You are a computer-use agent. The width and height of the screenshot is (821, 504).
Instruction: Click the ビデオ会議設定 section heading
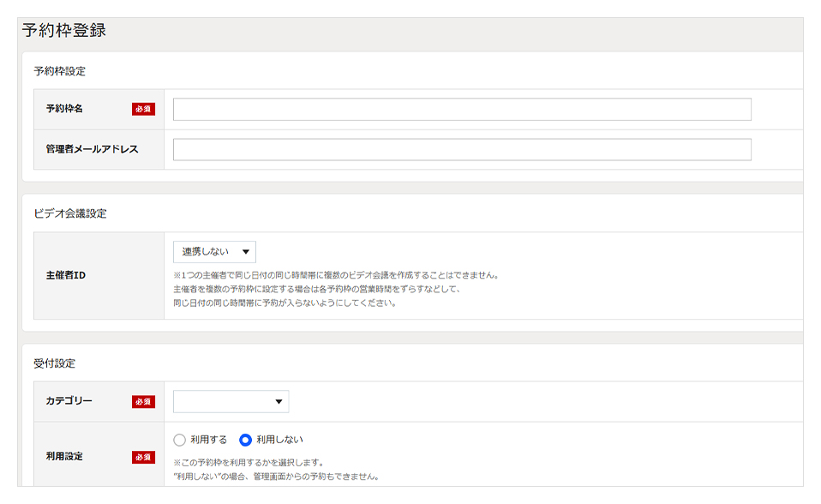[x=70, y=213]
